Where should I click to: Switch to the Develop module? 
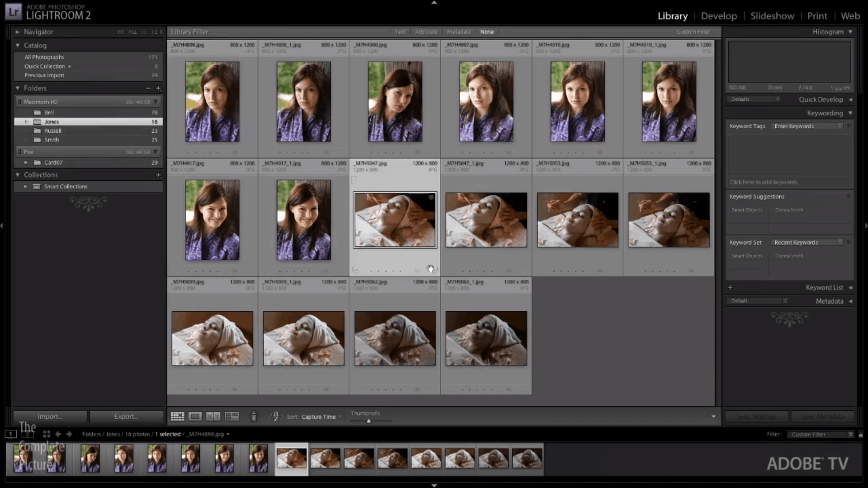pyautogui.click(x=719, y=16)
